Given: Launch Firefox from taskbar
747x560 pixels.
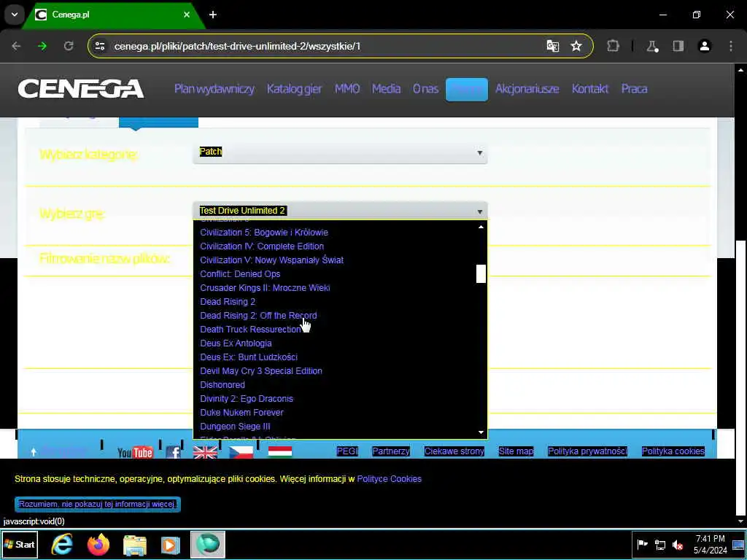Looking at the screenshot, I should (x=98, y=544).
